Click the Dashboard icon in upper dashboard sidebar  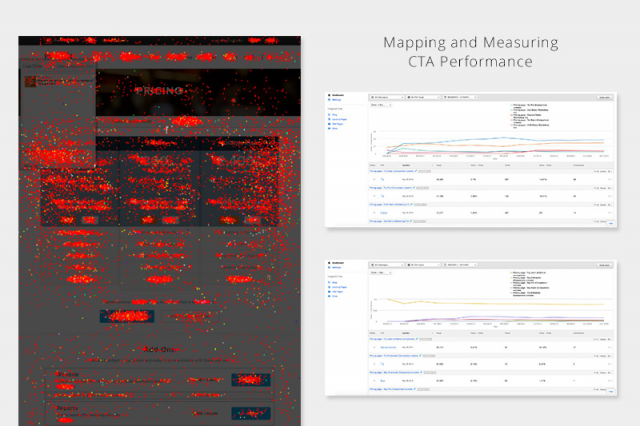[329, 97]
